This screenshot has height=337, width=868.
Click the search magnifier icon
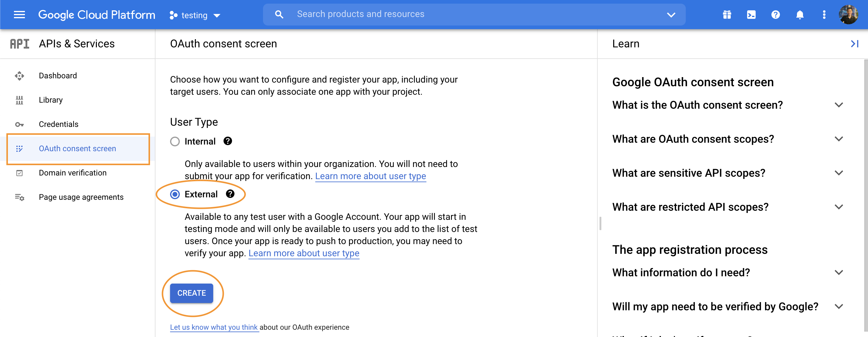coord(279,14)
